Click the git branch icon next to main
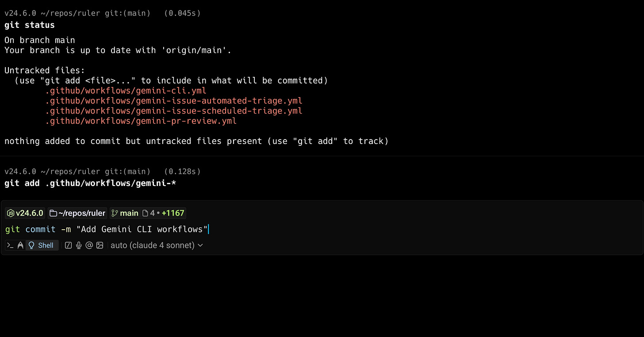Viewport: 644px width, 337px height. click(x=114, y=213)
